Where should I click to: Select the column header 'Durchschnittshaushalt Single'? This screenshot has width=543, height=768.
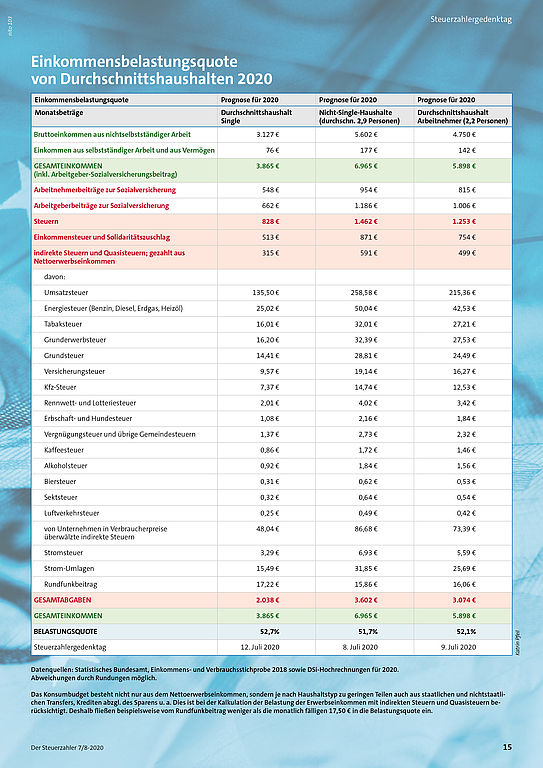(x=257, y=116)
